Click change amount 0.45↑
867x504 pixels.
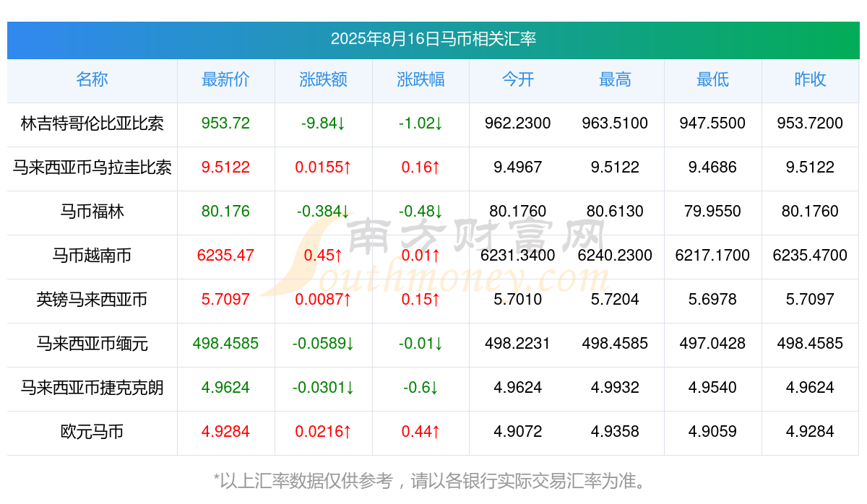pos(324,256)
